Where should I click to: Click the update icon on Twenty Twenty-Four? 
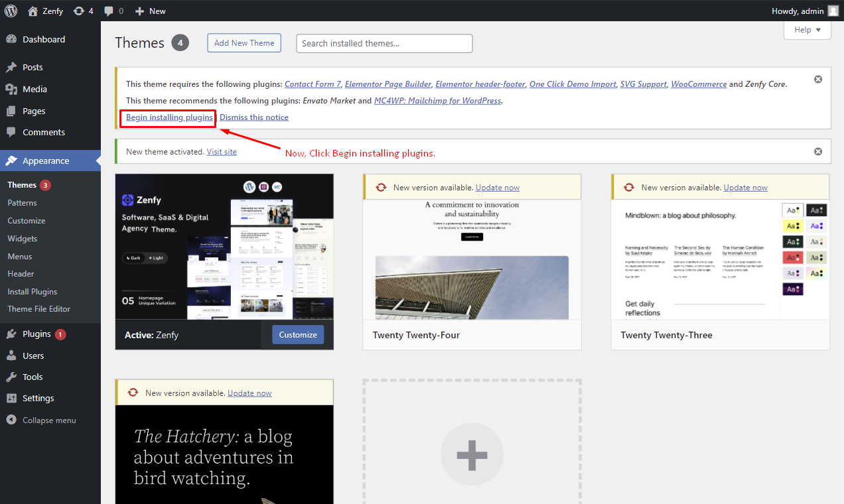(x=381, y=188)
